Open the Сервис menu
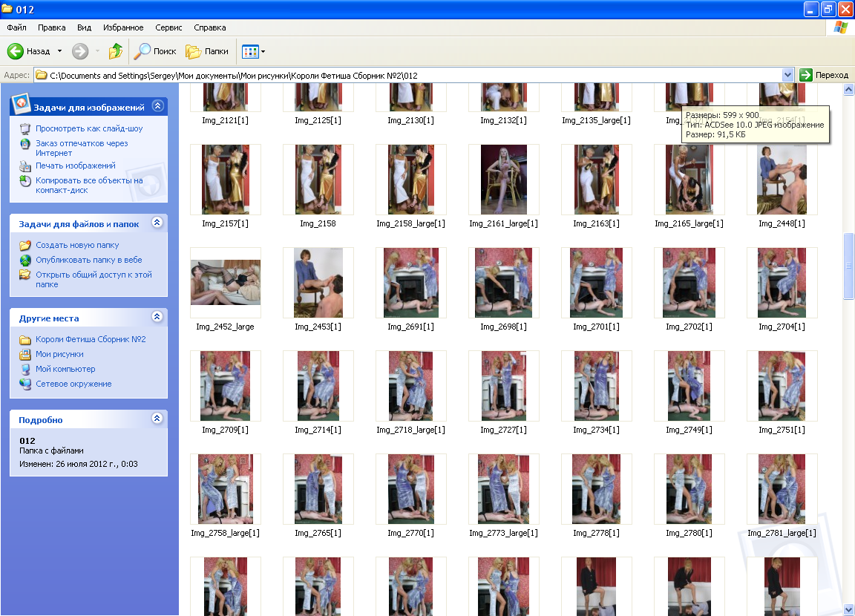This screenshot has height=616, width=855. 168,27
